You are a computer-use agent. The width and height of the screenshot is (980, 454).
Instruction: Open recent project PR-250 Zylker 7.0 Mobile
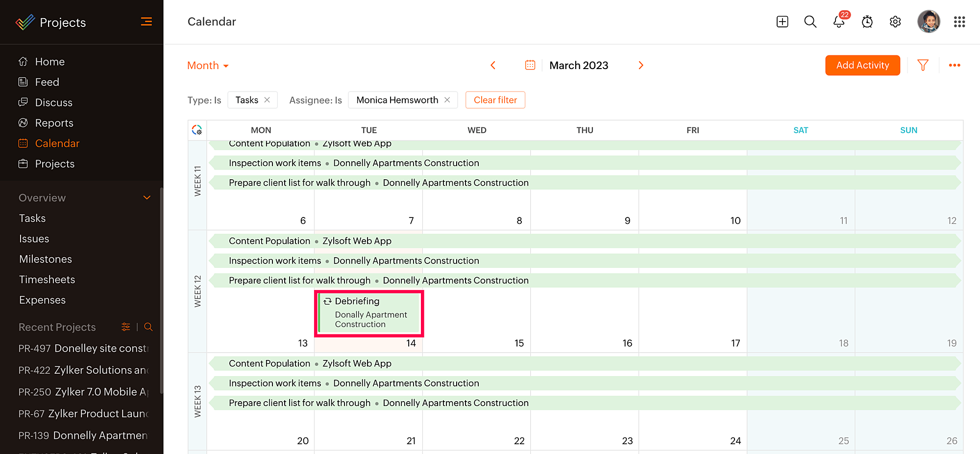pyautogui.click(x=83, y=392)
